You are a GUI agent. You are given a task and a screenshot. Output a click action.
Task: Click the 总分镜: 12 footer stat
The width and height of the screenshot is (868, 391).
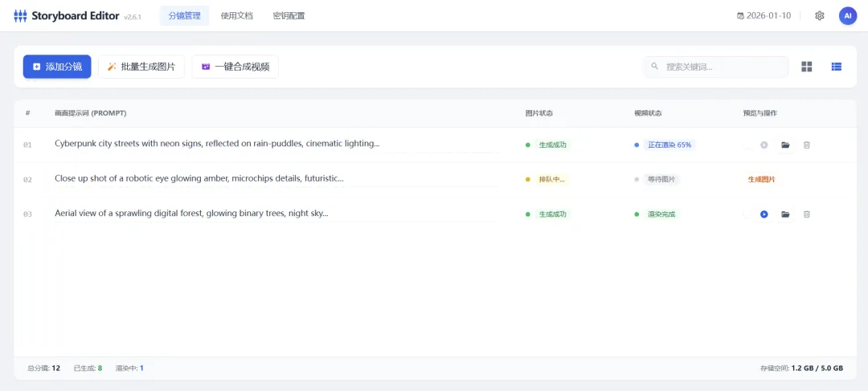(x=43, y=368)
